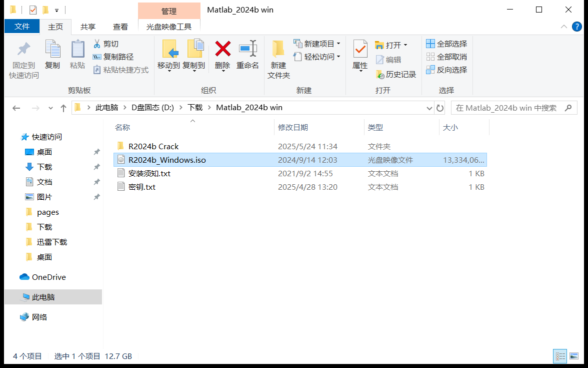
Task: Switch to the 查看 ribbon tab
Action: [120, 27]
